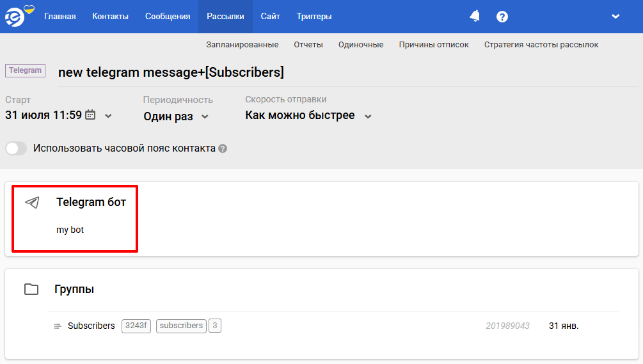Open notifications bell icon
Viewport: 643px width, 364px height.
(475, 17)
